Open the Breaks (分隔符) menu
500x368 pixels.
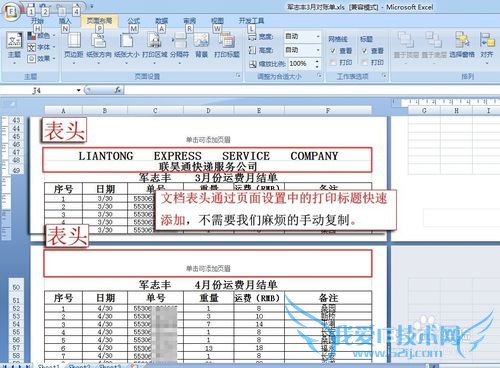tap(180, 48)
